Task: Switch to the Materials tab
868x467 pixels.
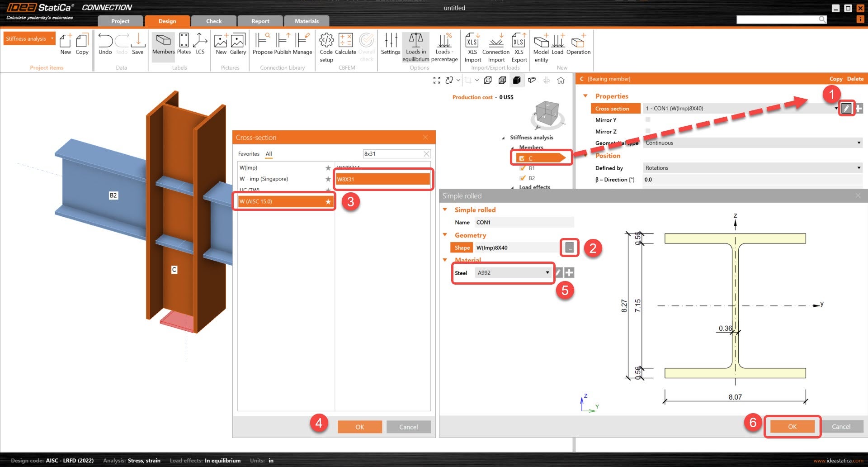Action: (306, 21)
